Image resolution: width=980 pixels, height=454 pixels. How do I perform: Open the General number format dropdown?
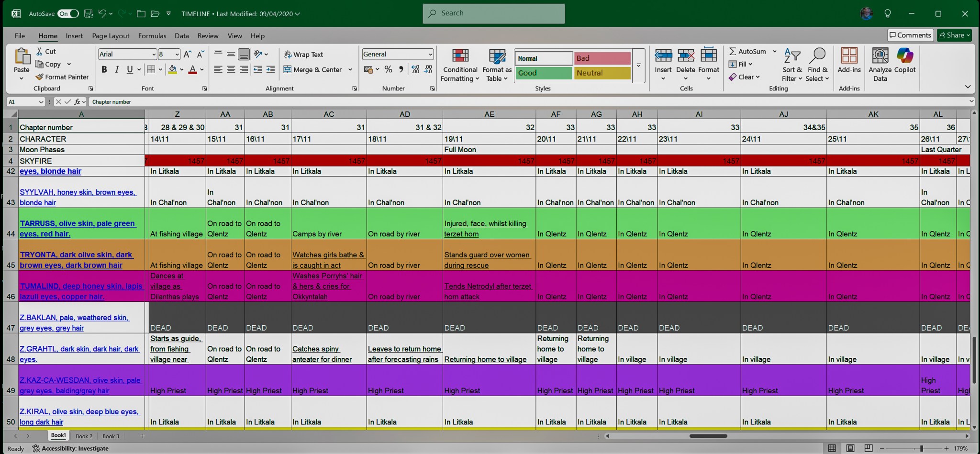point(430,55)
